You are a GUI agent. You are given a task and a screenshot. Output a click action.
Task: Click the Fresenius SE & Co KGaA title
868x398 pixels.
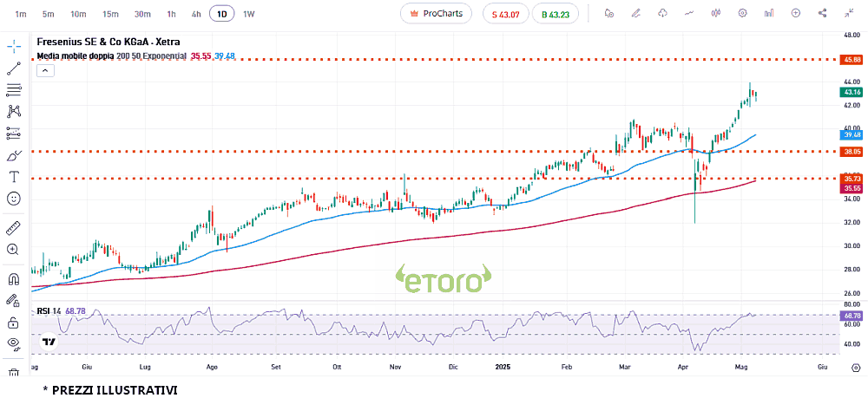(x=108, y=42)
